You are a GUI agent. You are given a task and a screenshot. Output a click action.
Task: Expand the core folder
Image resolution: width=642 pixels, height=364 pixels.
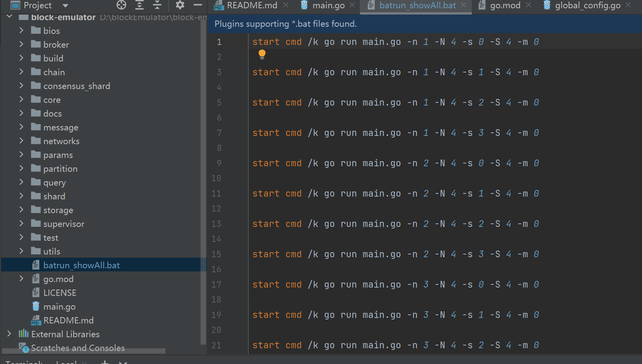tap(21, 99)
